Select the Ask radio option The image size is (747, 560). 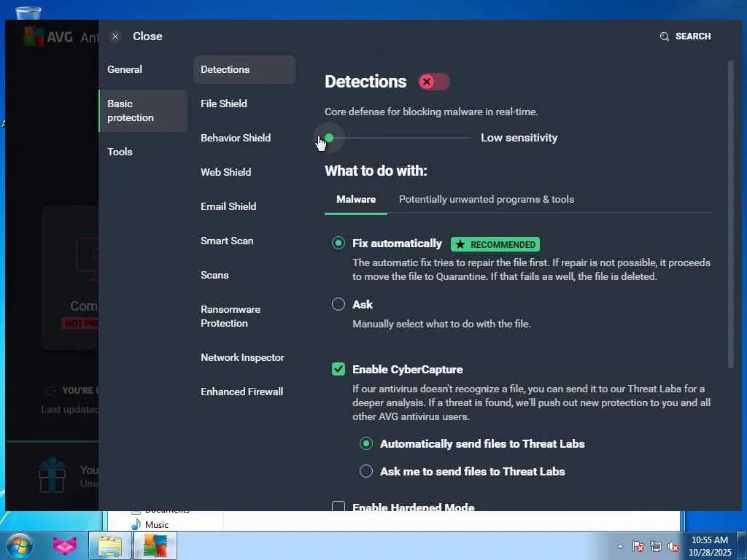coord(338,304)
